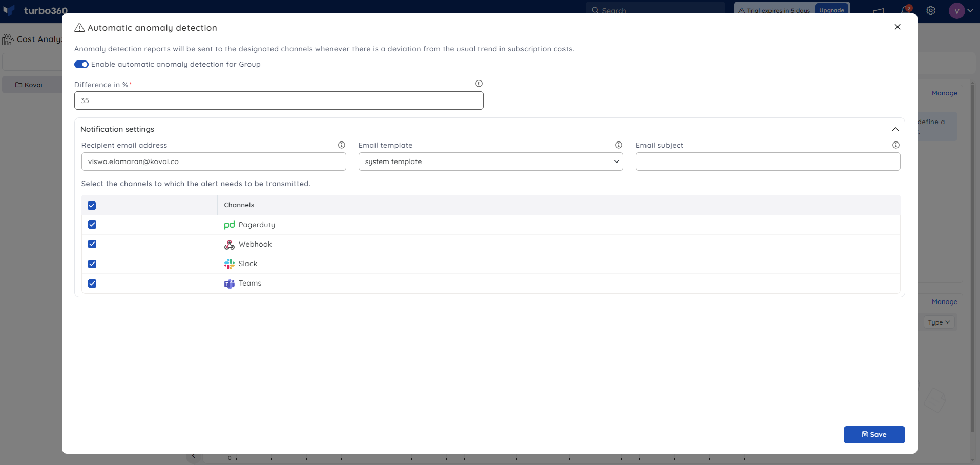Open the Type dropdown in background
This screenshot has width=980, height=465.
pyautogui.click(x=939, y=322)
